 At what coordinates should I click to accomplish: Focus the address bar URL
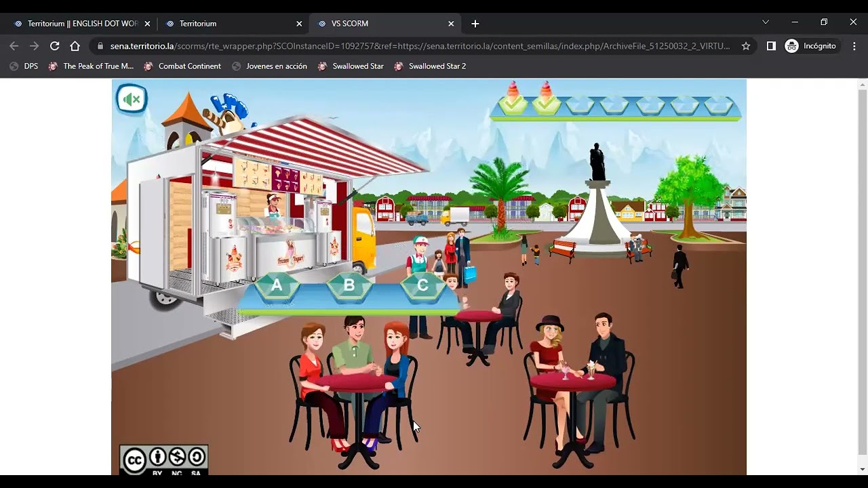420,46
